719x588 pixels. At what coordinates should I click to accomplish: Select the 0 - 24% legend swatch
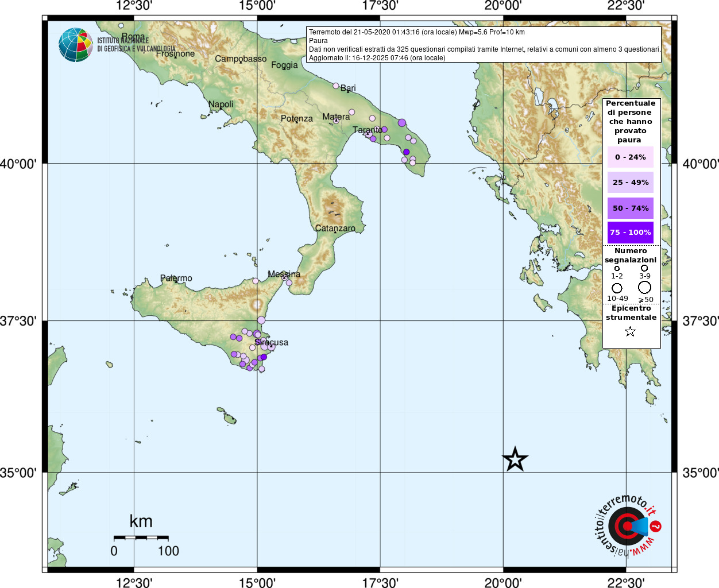point(630,157)
